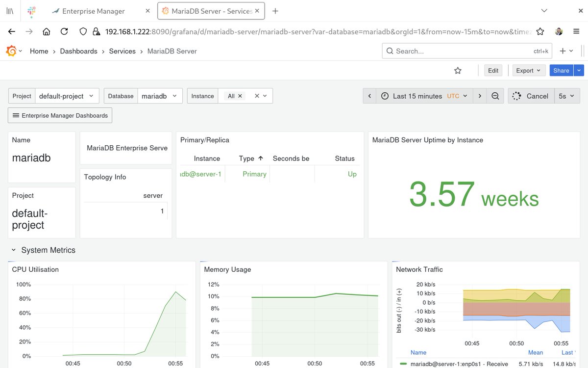
Task: Click the Share button
Action: click(x=561, y=71)
